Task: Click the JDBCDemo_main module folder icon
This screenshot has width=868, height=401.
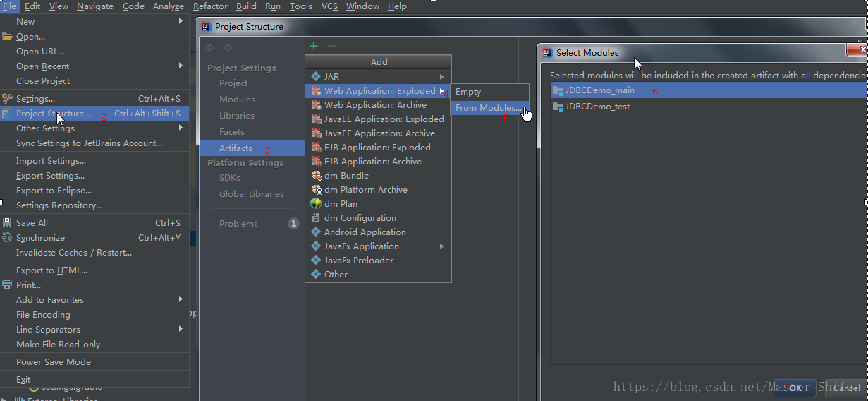Action: click(x=558, y=90)
